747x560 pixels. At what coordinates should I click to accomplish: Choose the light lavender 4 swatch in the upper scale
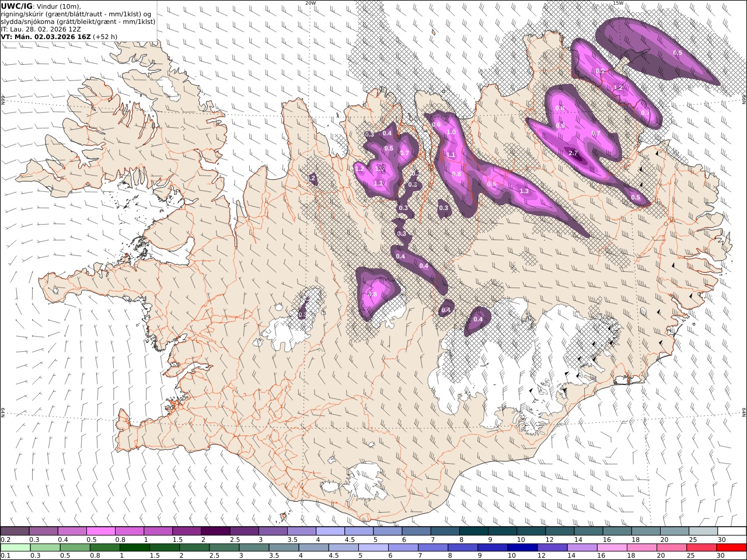330,531
